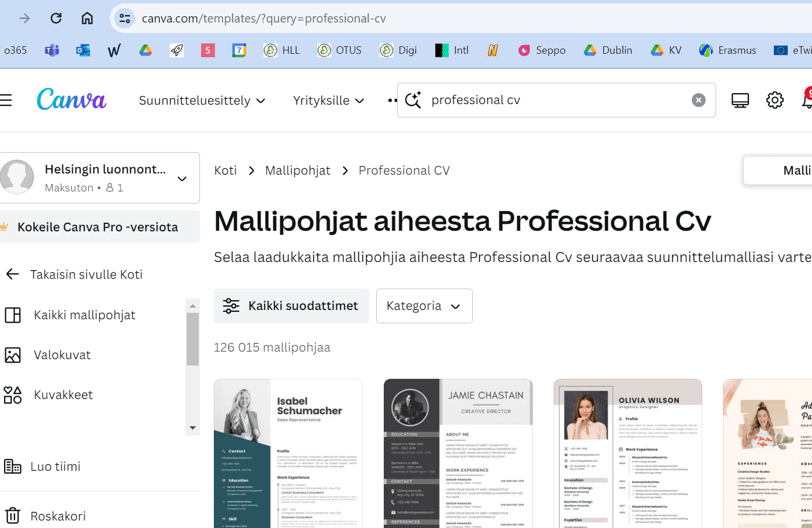
Task: Open the yellow N bookmark icon
Action: click(493, 50)
